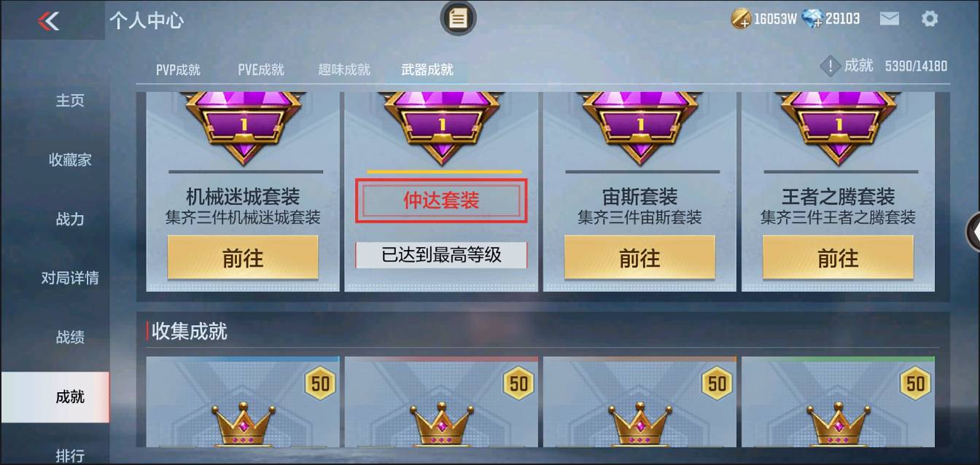Switch to the PVE成就 tab
This screenshot has height=465, width=980.
261,70
